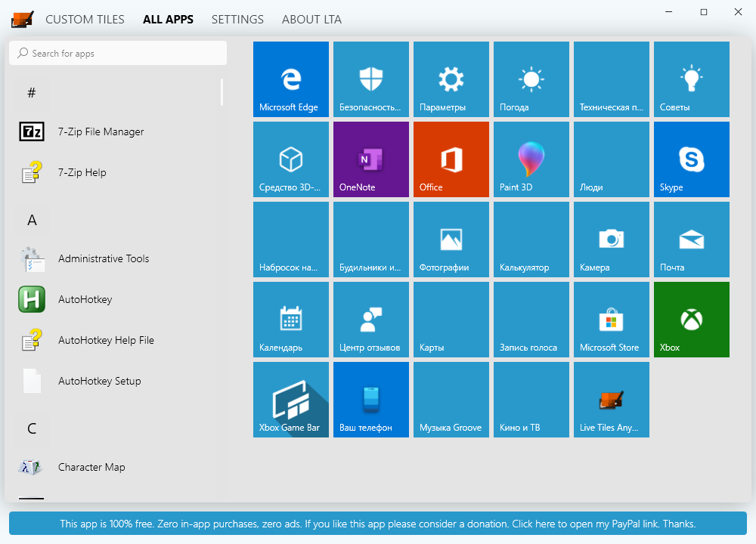Select the Безопасность shield tile
756x544 pixels.
370,79
